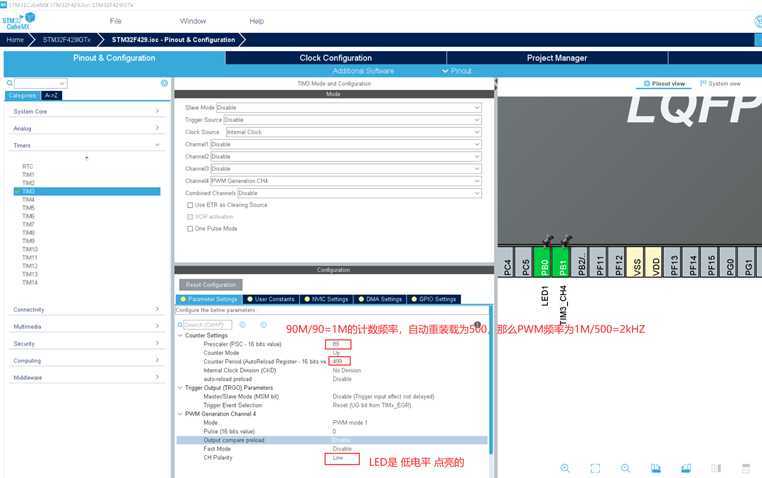The image size is (762, 478).
Task: Open the Clock Source dropdown
Action: pos(354,132)
